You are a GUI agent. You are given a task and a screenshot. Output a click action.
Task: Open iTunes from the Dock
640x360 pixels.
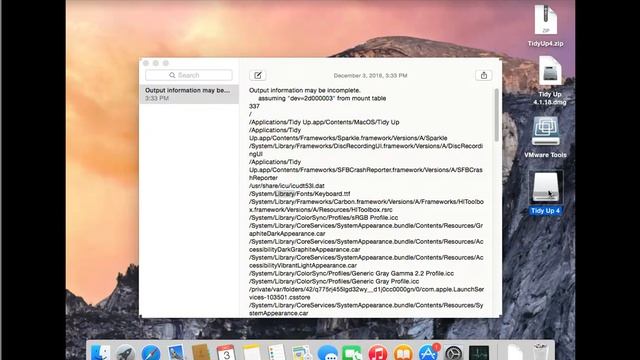[x=378, y=353]
